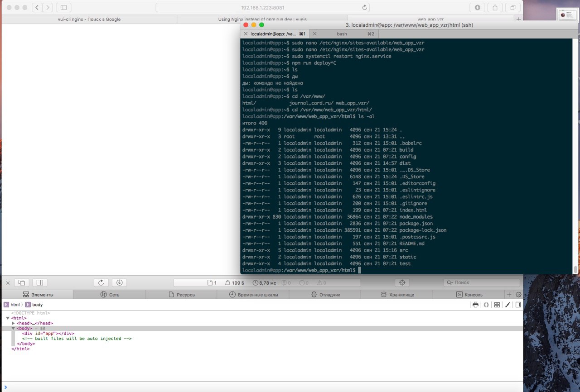Open the Сеть inspector tab
The image size is (580, 392).
click(x=109, y=295)
